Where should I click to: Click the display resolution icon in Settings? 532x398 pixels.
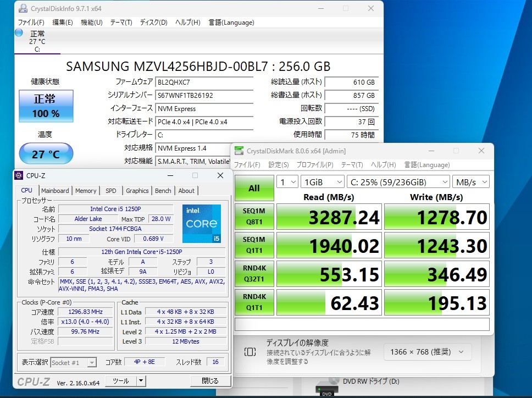pos(250,352)
